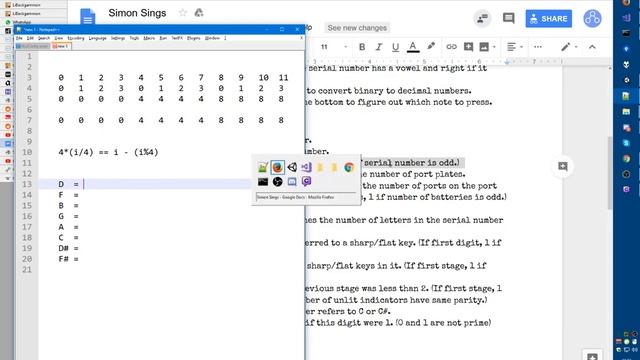Open the See new changes link
640x360 pixels.
pyautogui.click(x=357, y=28)
